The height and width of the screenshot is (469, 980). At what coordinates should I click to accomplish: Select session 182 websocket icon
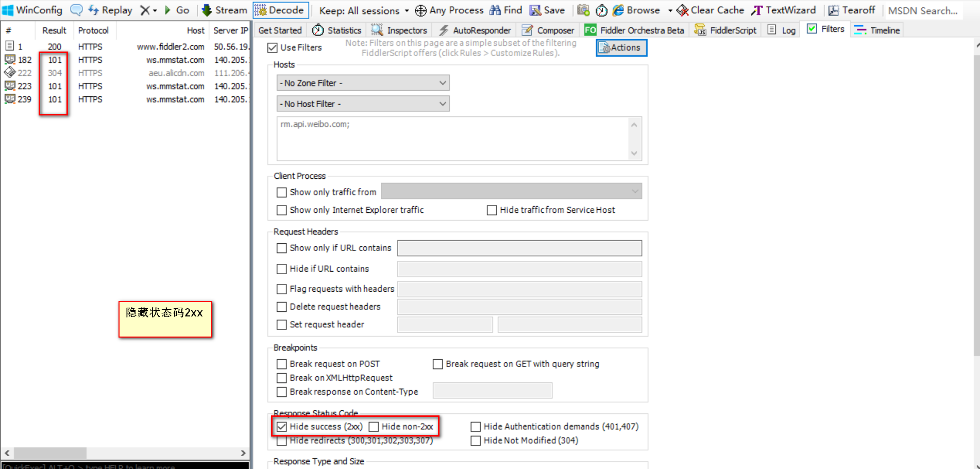9,59
